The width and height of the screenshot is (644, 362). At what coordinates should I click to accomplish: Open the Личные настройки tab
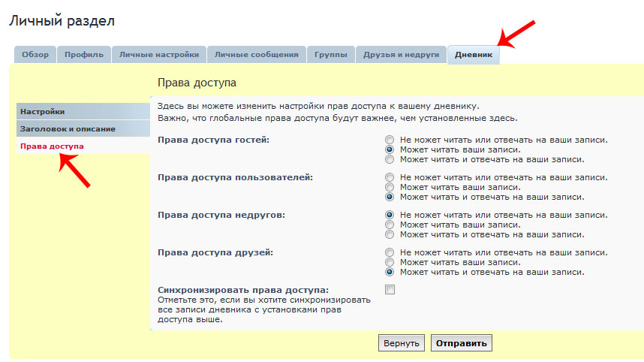159,55
